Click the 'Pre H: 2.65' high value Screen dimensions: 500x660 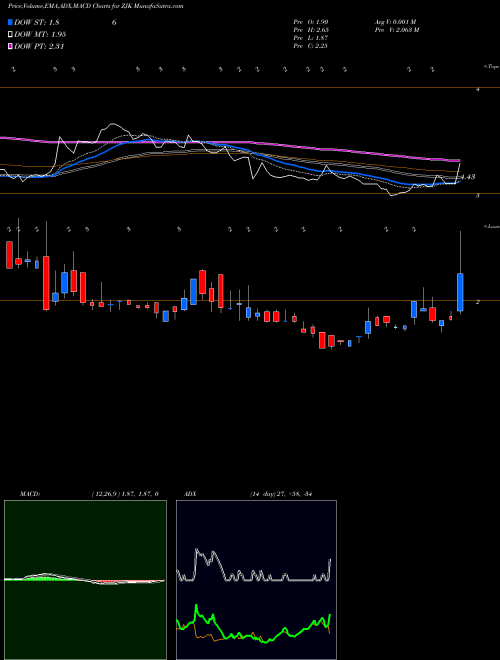[x=311, y=29]
